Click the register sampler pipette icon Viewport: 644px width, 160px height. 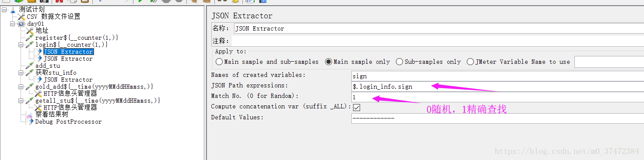[29, 38]
